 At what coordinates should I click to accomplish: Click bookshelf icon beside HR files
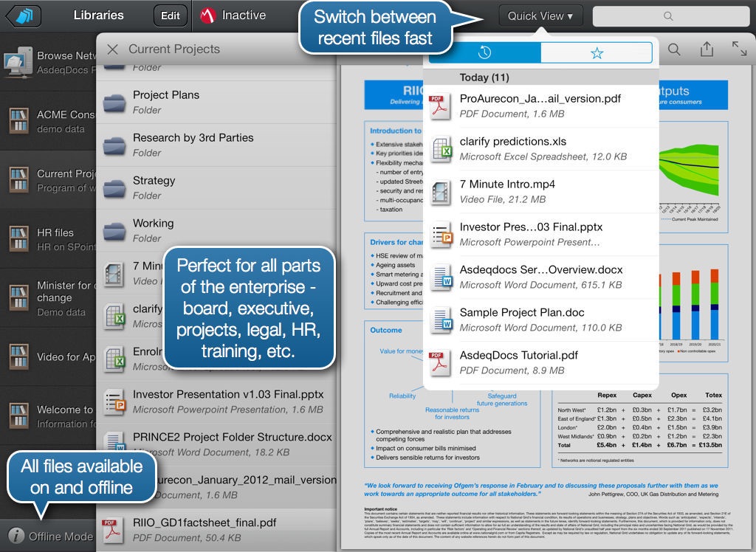point(18,239)
